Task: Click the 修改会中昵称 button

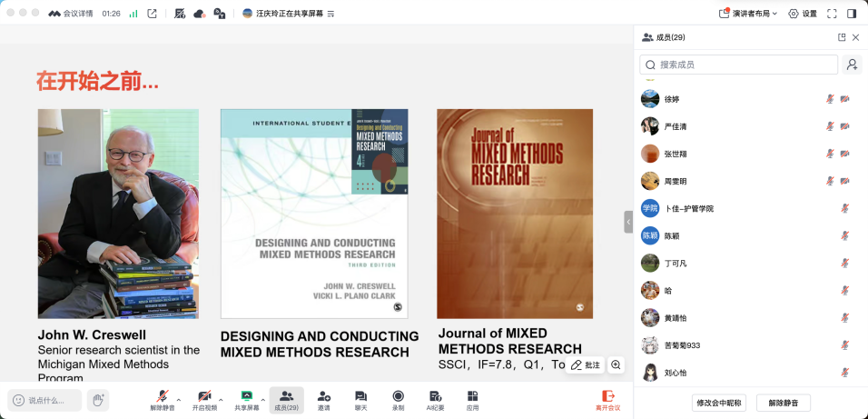Action: pos(718,403)
